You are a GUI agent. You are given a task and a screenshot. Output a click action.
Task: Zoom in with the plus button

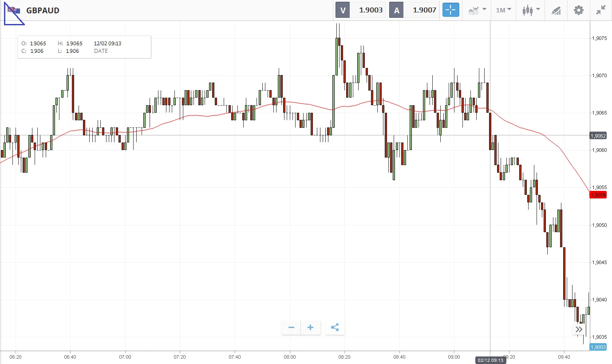pyautogui.click(x=311, y=328)
